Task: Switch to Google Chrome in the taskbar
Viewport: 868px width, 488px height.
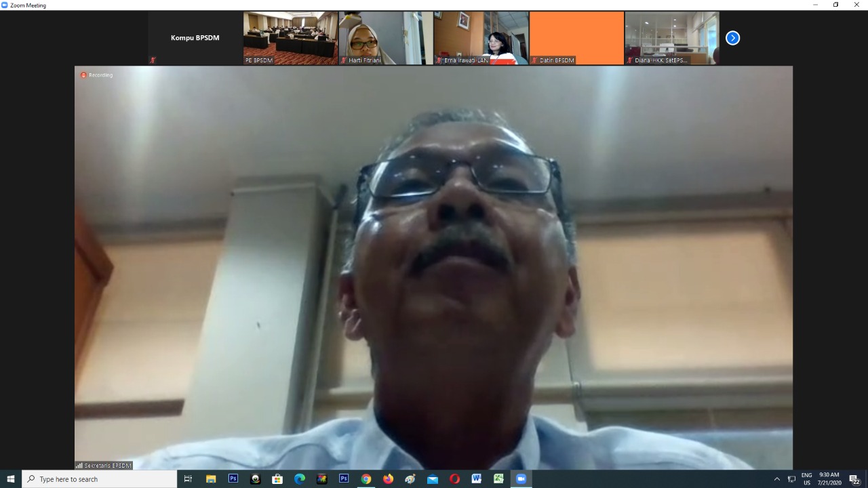Action: [366, 479]
